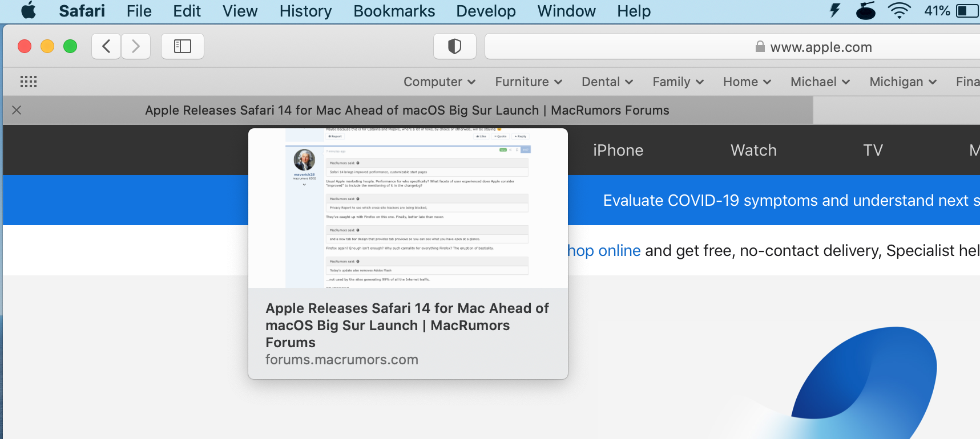Open TV in Apple site navigation
The image size is (980, 439).
(x=873, y=150)
